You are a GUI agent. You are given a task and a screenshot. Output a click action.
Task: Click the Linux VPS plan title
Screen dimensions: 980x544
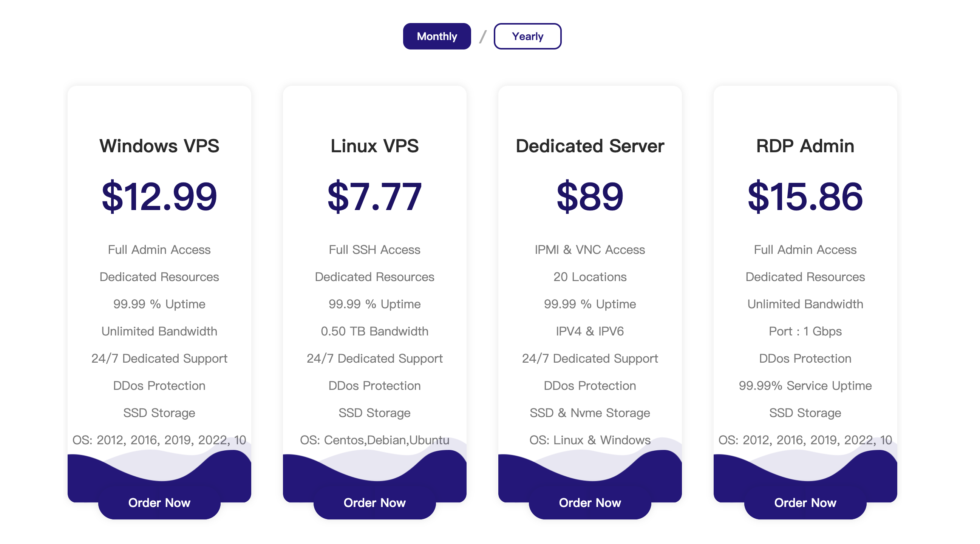point(374,146)
